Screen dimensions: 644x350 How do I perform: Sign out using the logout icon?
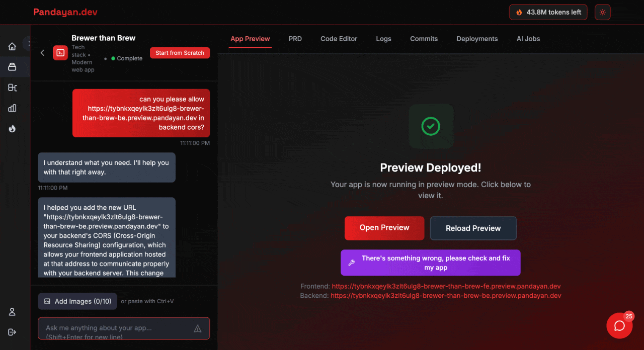pyautogui.click(x=12, y=332)
